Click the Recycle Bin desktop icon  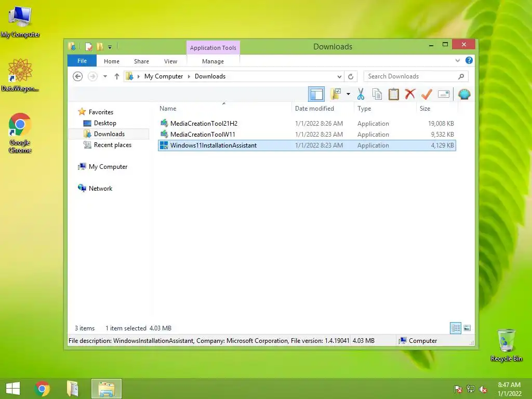(506, 345)
